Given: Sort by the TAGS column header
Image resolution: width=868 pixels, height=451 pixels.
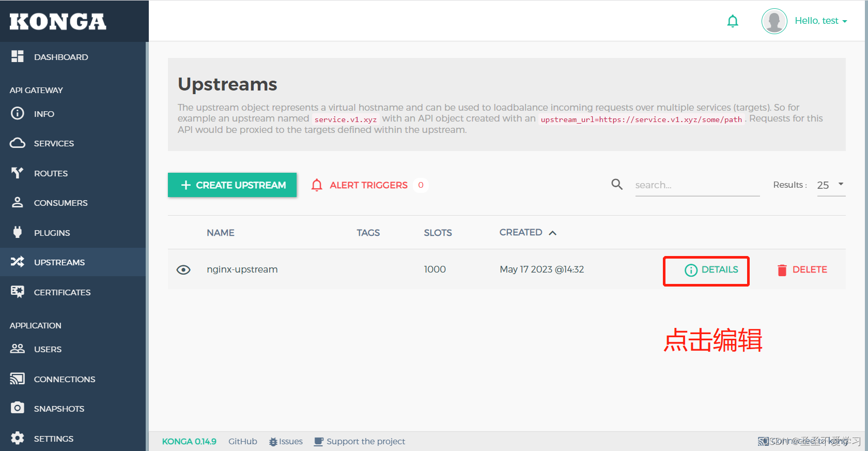Looking at the screenshot, I should coord(368,233).
